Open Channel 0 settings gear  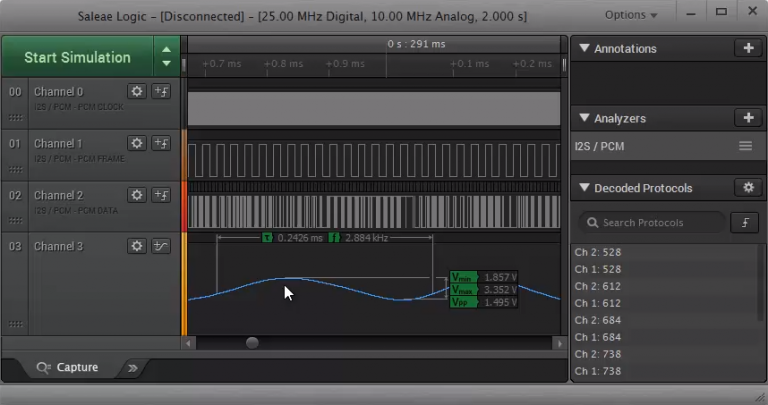138,91
